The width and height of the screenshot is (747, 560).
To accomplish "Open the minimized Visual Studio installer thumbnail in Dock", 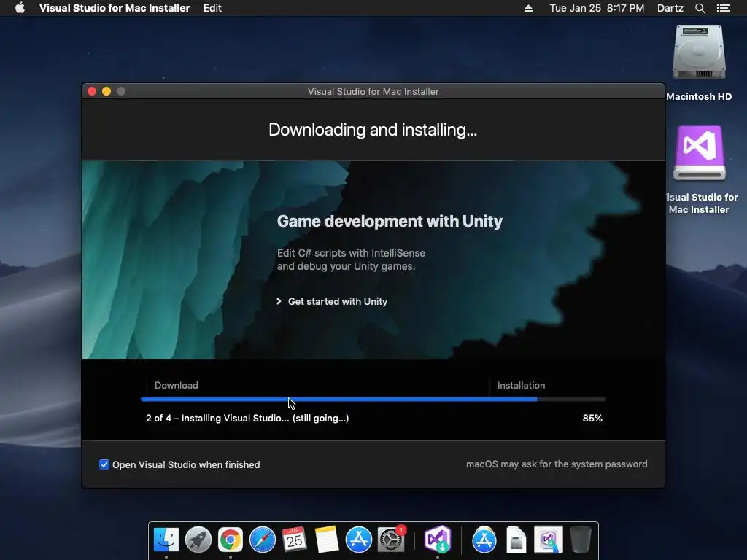I will (549, 540).
